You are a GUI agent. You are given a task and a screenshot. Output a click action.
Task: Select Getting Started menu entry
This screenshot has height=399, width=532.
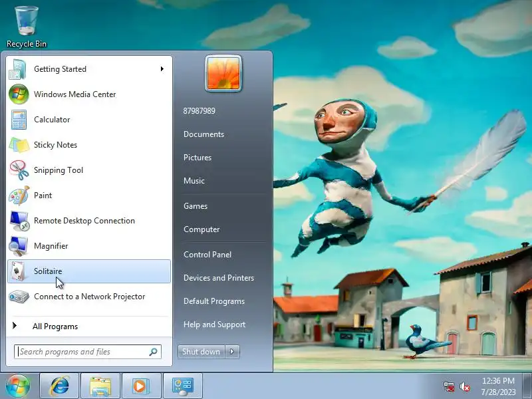[89, 69]
